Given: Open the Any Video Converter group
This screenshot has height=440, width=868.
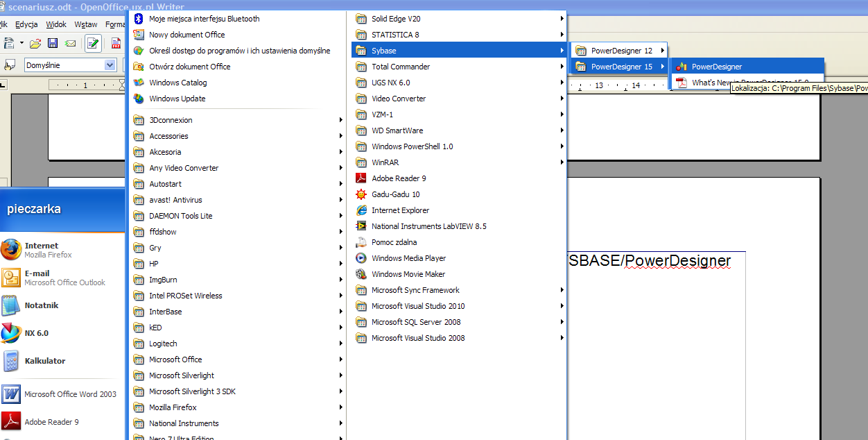Looking at the screenshot, I should (236, 168).
